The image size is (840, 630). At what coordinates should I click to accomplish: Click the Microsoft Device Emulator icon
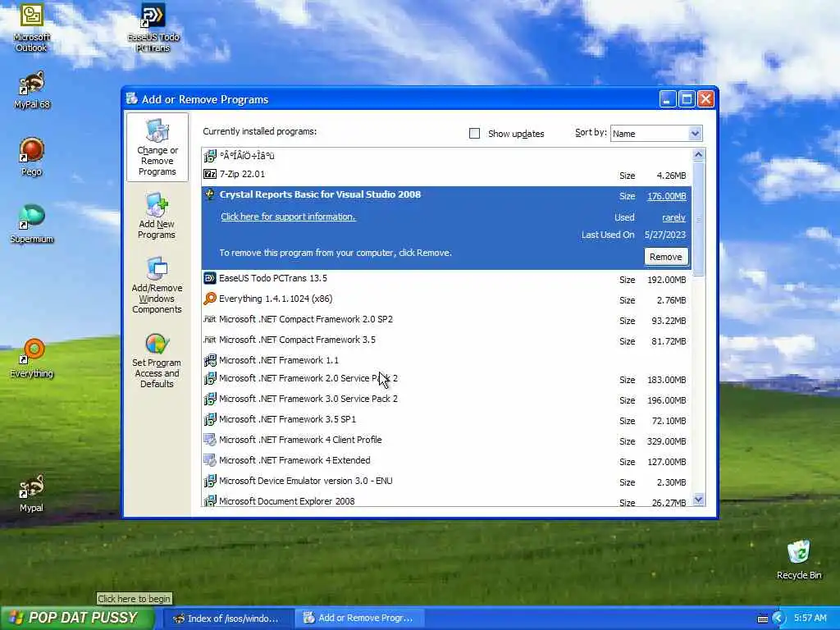pyautogui.click(x=210, y=481)
